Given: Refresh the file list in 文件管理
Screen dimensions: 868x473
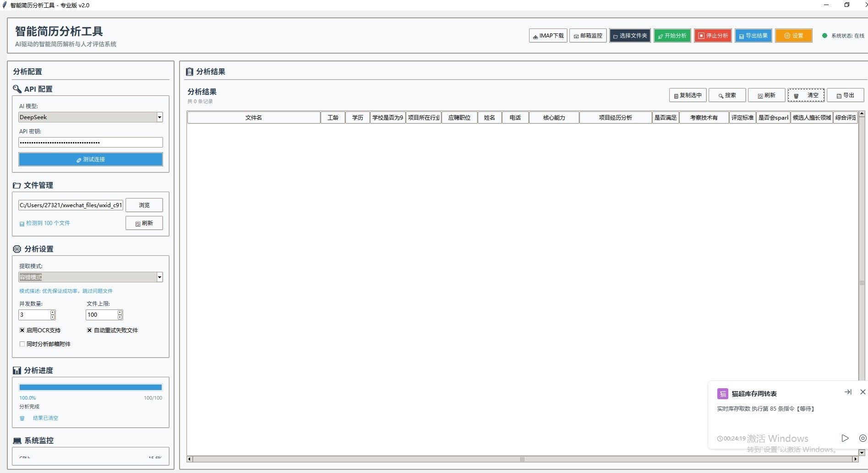Looking at the screenshot, I should point(144,223).
